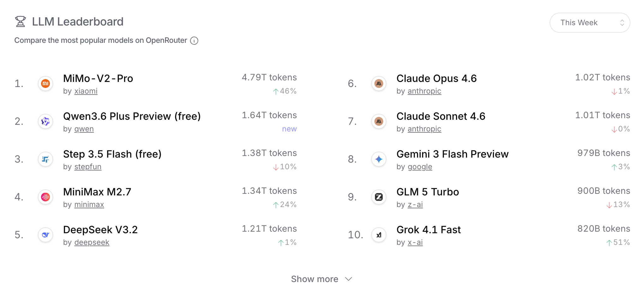This screenshot has width=644, height=295.
Task: Click the xAI logo beside Grok 4.1 Fast
Action: click(x=379, y=235)
